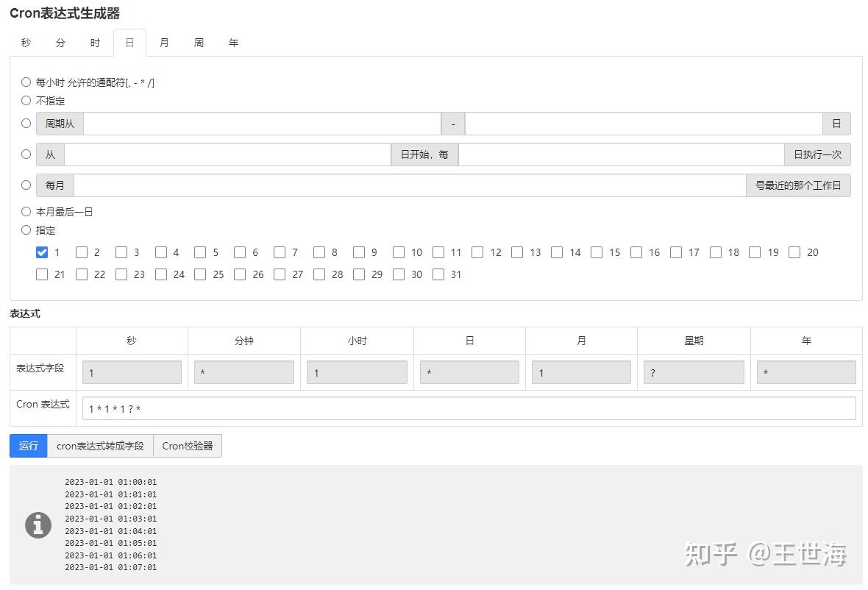Select the 本月最后一日 radio option
This screenshot has height=590, width=868.
[26, 211]
